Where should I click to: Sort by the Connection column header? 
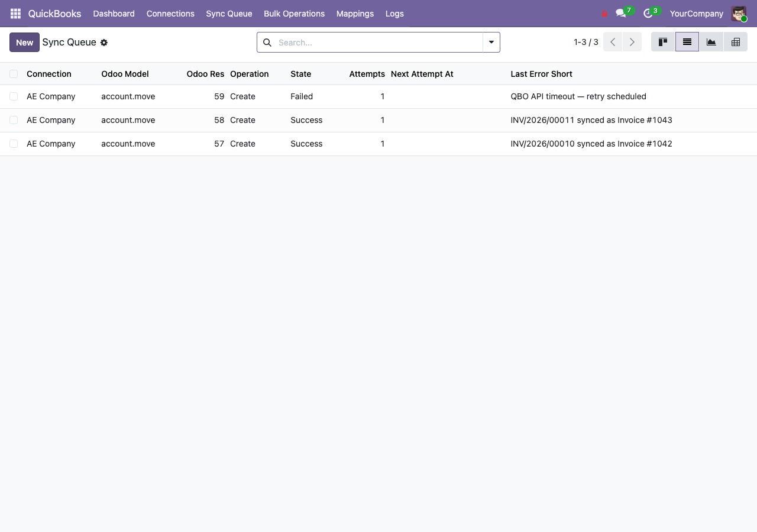tap(48, 74)
